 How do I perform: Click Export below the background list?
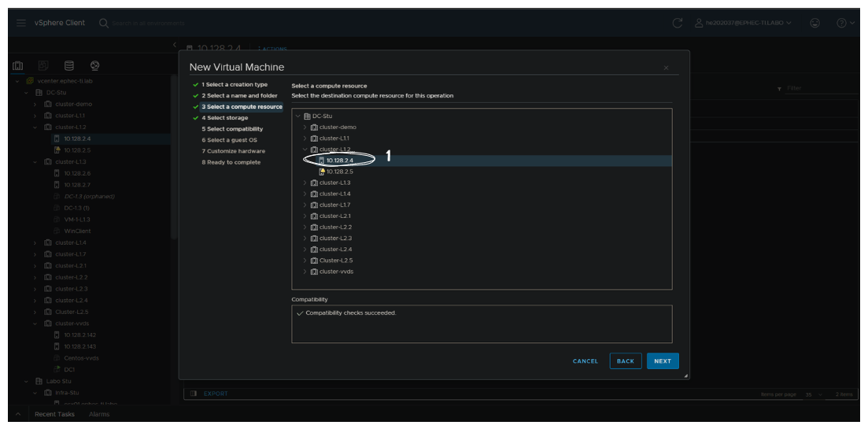216,394
